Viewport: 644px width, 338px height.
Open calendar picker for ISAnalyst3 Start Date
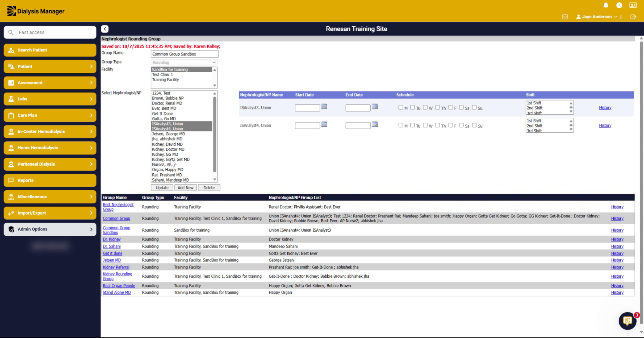coord(324,107)
